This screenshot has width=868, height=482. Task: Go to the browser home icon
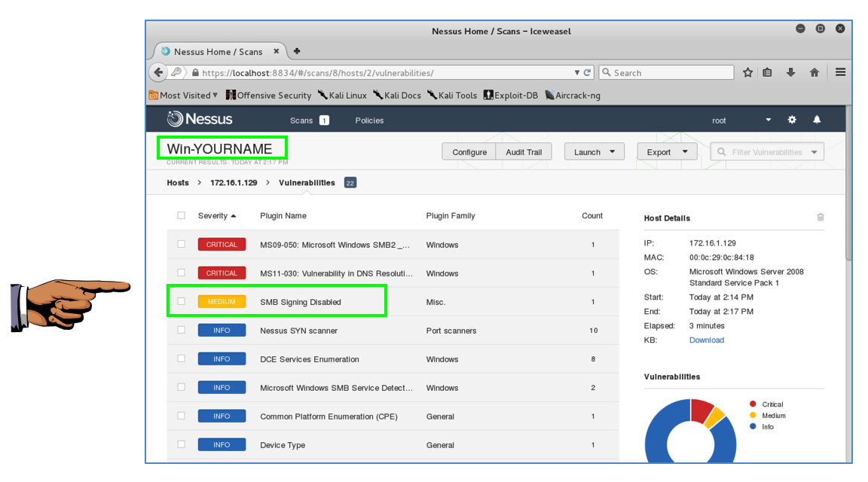(815, 72)
